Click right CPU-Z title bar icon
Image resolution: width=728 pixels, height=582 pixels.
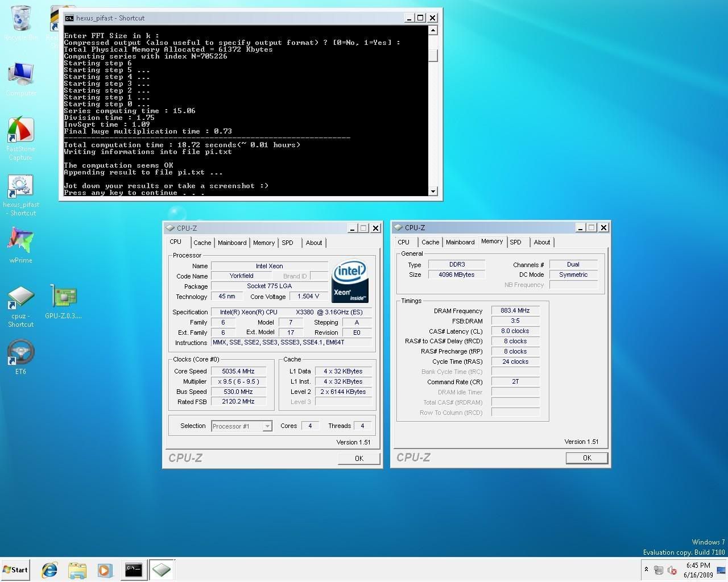pyautogui.click(x=398, y=227)
